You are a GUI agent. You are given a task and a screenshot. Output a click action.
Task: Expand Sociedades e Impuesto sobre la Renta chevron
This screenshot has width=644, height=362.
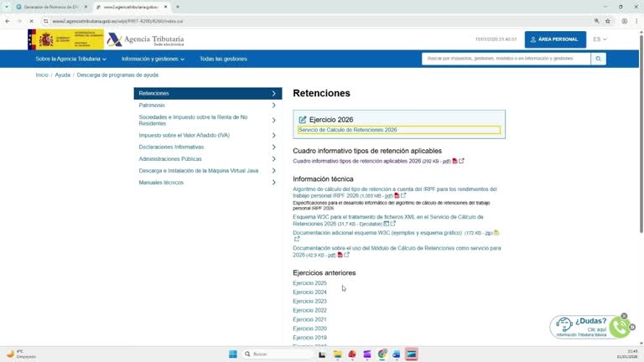tap(274, 121)
